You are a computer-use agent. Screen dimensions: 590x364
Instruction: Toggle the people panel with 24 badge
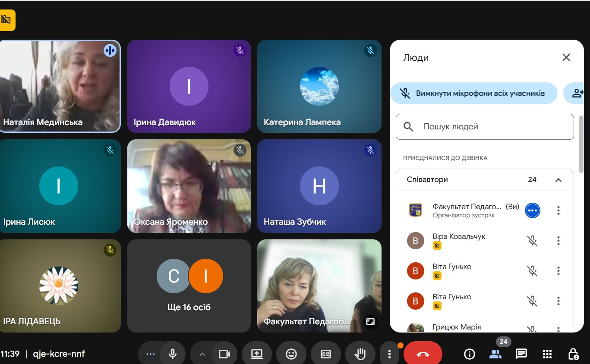coord(495,354)
